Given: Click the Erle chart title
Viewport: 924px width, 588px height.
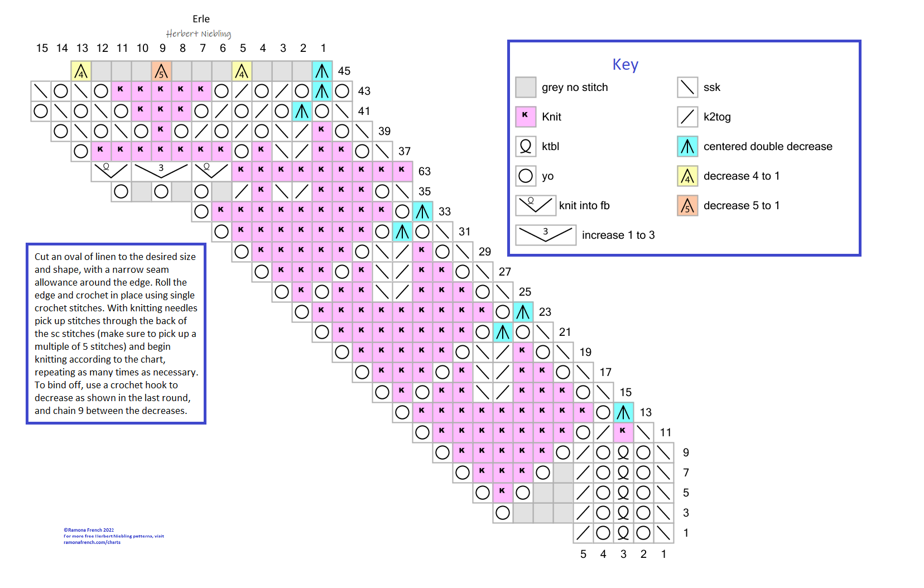Looking at the screenshot, I should pyautogui.click(x=201, y=19).
